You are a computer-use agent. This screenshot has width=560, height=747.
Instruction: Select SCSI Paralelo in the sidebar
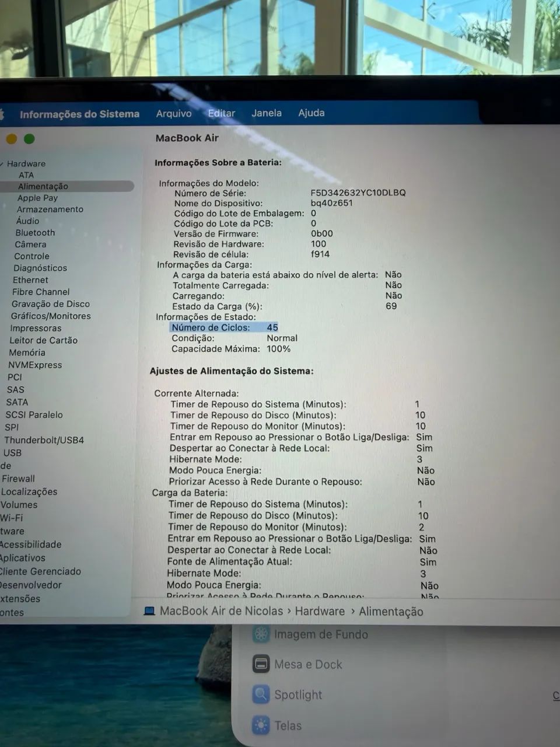pos(34,415)
